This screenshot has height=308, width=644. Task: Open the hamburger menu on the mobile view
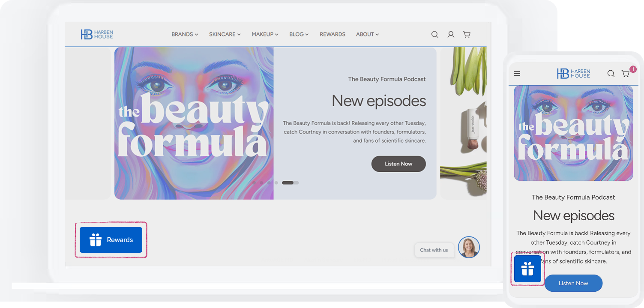pos(517,74)
